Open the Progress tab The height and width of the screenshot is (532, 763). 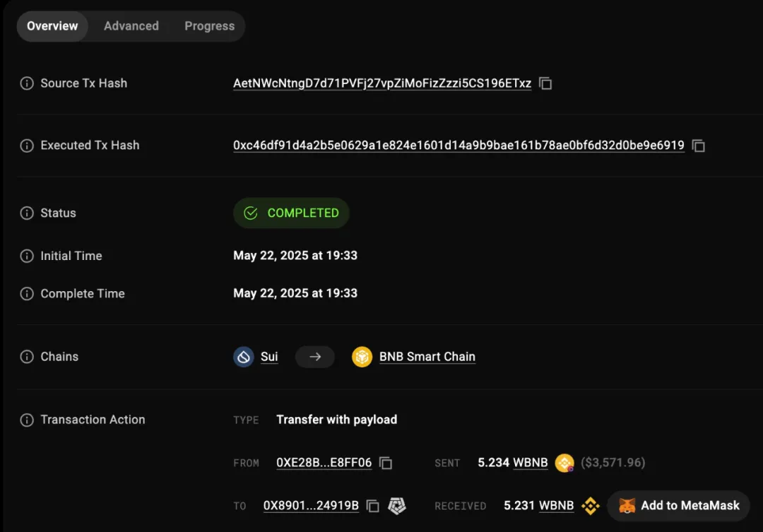209,26
